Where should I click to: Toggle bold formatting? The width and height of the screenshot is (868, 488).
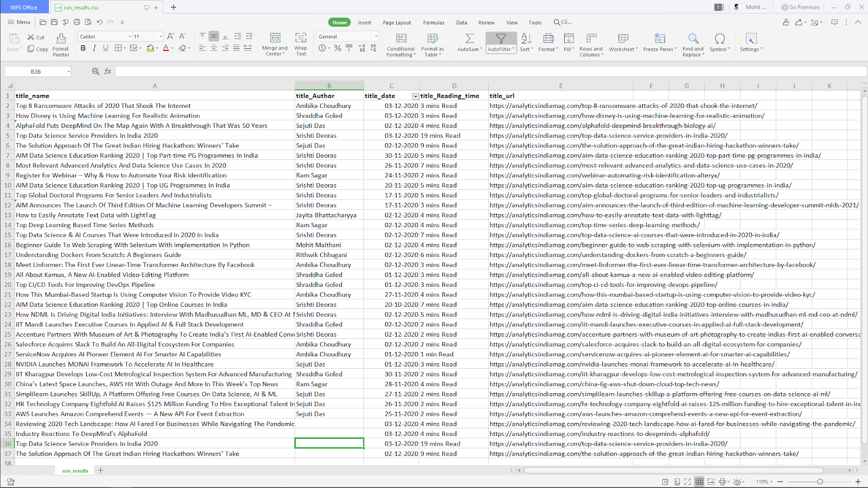click(83, 48)
